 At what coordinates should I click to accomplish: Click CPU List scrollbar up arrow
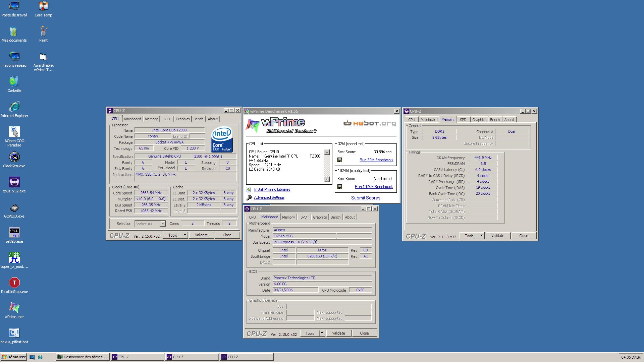[327, 153]
